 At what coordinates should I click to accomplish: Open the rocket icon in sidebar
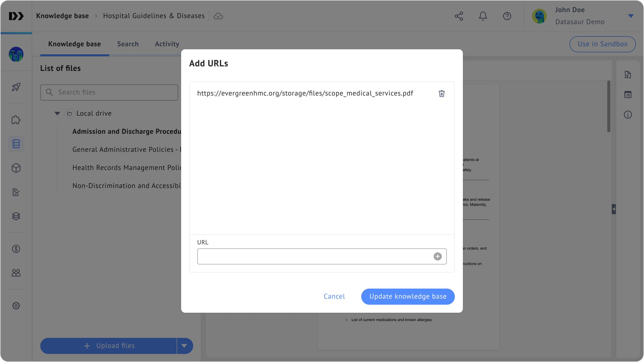tap(16, 87)
